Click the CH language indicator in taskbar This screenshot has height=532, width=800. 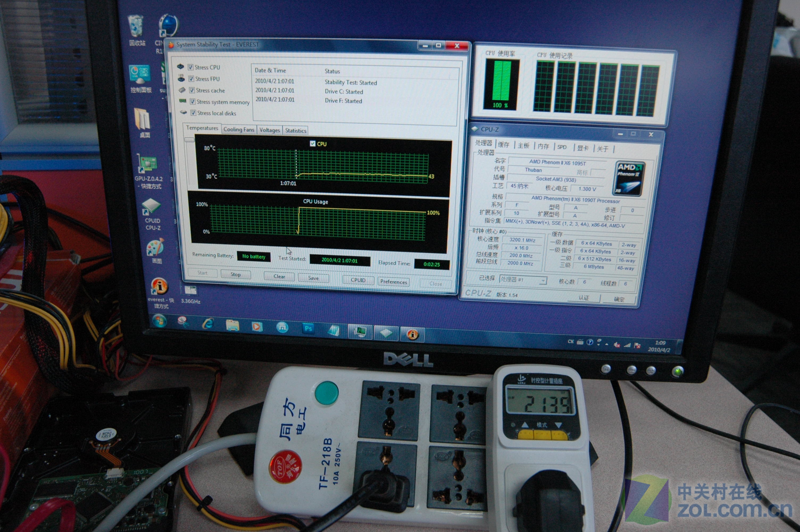tap(571, 341)
